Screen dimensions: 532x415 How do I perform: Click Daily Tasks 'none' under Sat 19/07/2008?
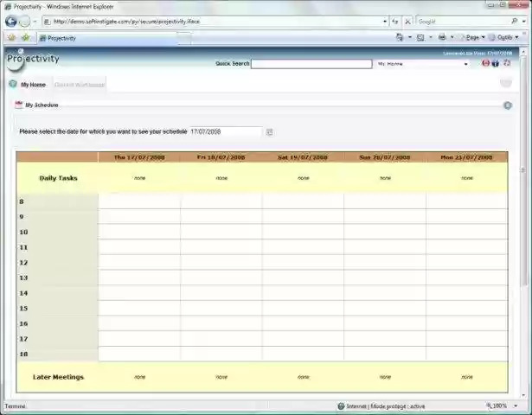(x=304, y=178)
